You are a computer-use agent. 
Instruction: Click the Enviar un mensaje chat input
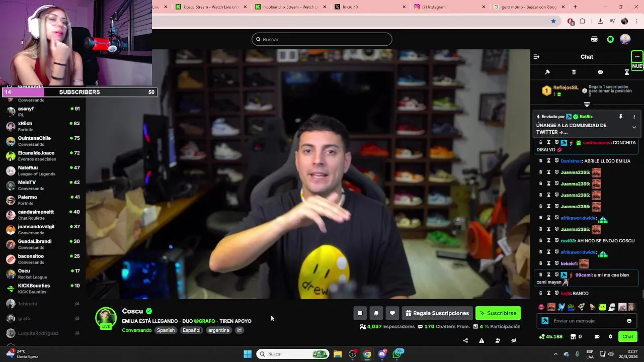click(588, 321)
